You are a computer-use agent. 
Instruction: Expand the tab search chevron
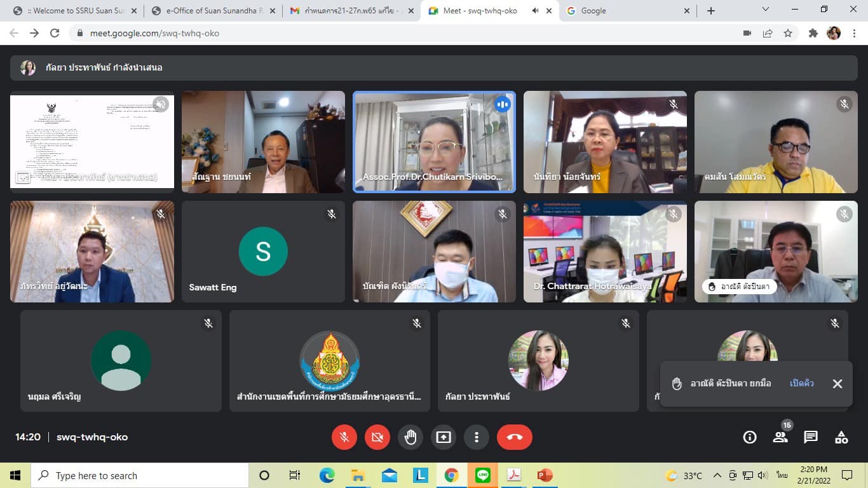tap(766, 10)
